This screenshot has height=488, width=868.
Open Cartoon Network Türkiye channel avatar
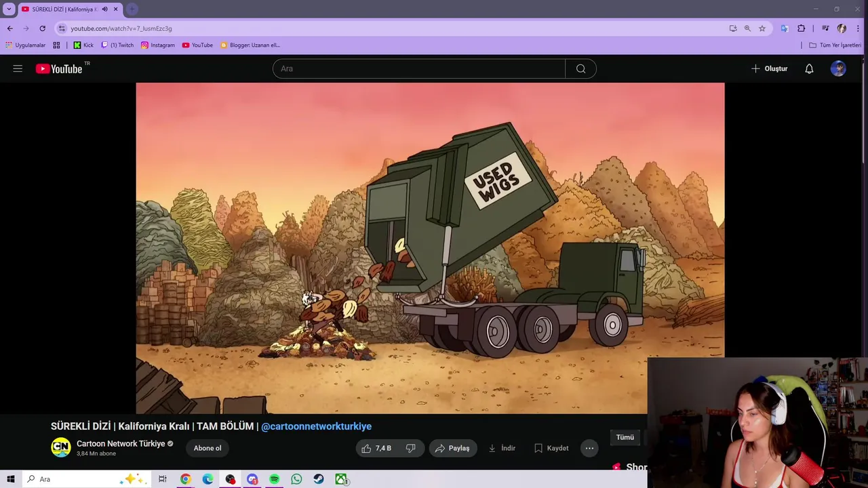pyautogui.click(x=61, y=447)
